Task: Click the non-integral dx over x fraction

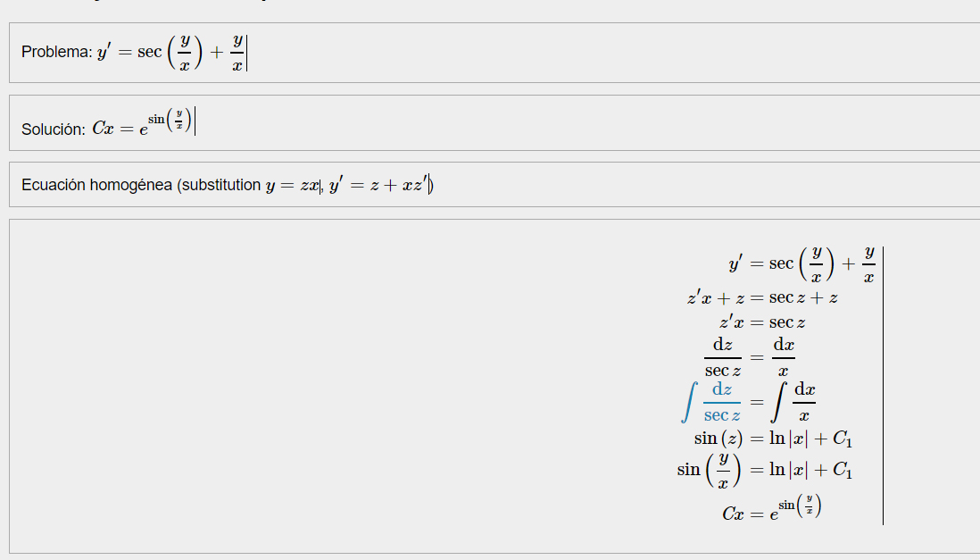Action: [783, 356]
